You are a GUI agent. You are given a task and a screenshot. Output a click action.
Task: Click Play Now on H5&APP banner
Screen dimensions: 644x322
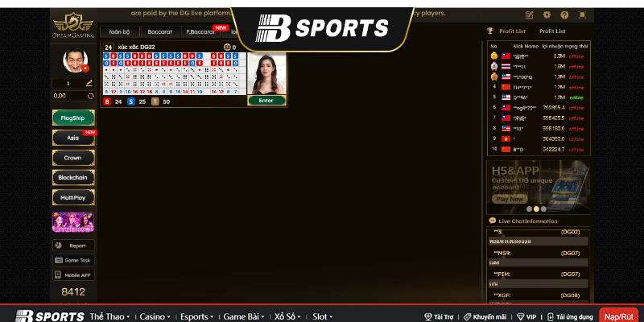pyautogui.click(x=510, y=199)
